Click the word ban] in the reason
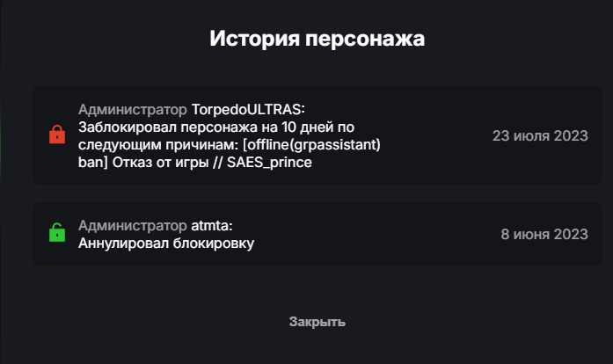The image size is (613, 364). tap(91, 163)
